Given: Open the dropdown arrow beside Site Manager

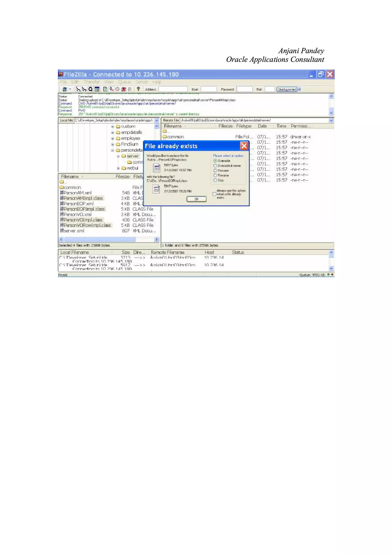Looking at the screenshot, I should pyautogui.click(x=70, y=89).
